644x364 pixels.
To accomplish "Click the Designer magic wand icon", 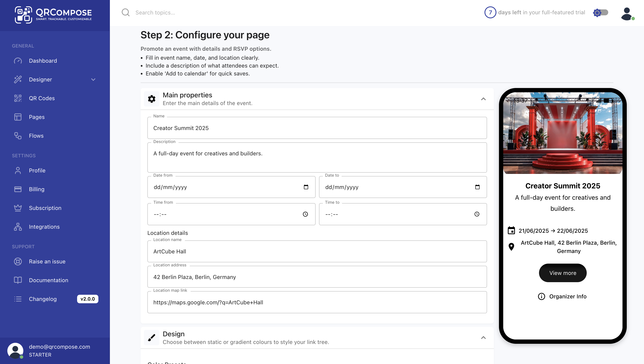I will (x=18, y=79).
